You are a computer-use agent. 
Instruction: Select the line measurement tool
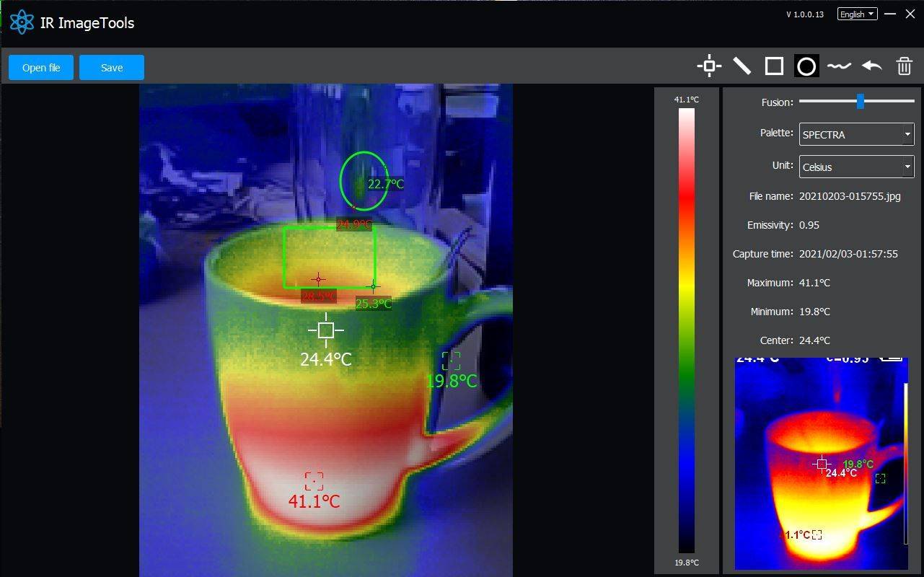742,66
